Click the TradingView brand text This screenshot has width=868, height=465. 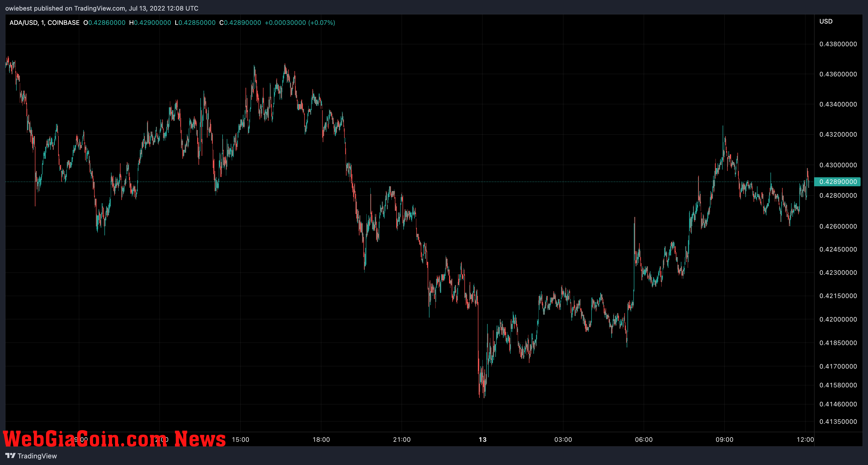37,456
